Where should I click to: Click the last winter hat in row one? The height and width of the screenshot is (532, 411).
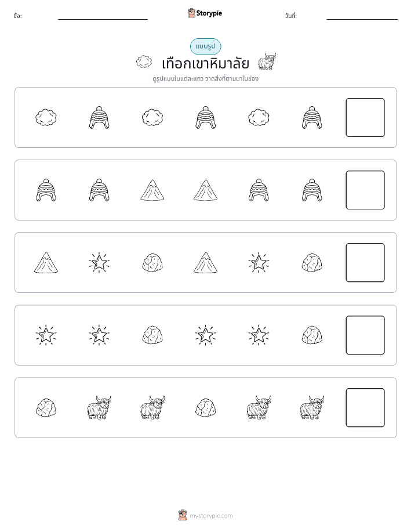pos(312,117)
